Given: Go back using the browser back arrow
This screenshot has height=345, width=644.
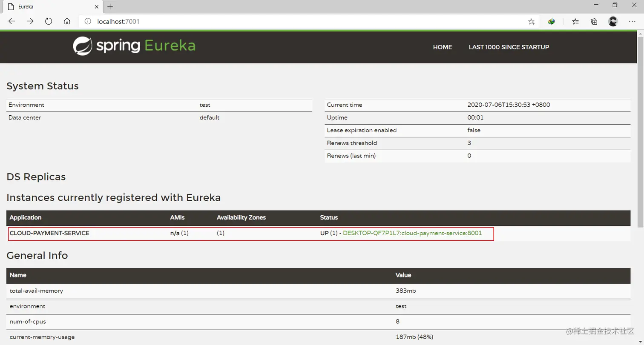Looking at the screenshot, I should coord(11,21).
